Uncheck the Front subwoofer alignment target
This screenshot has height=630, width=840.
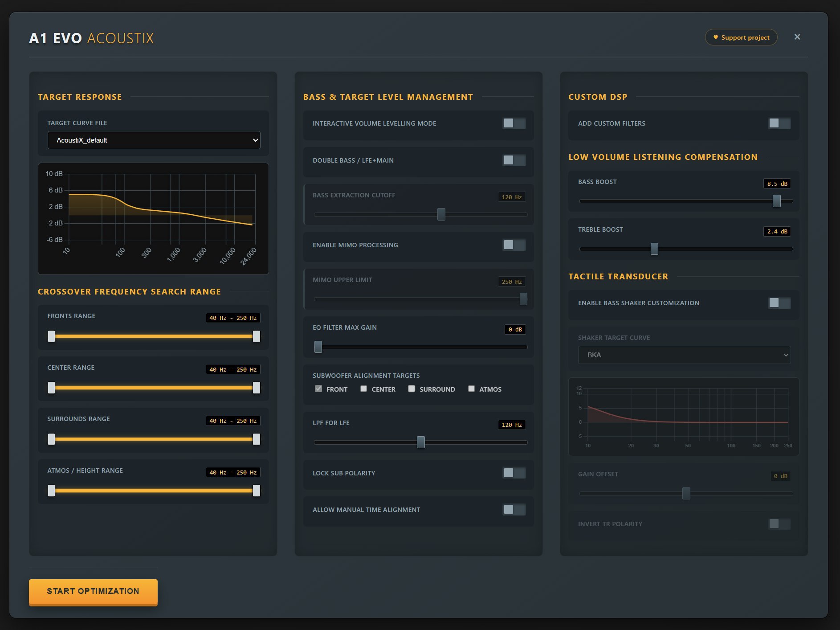[318, 389]
